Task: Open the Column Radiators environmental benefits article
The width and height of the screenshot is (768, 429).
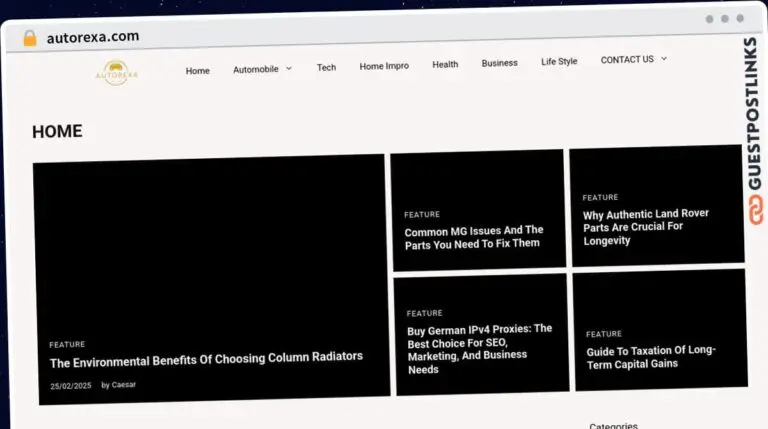Action: coord(206,358)
